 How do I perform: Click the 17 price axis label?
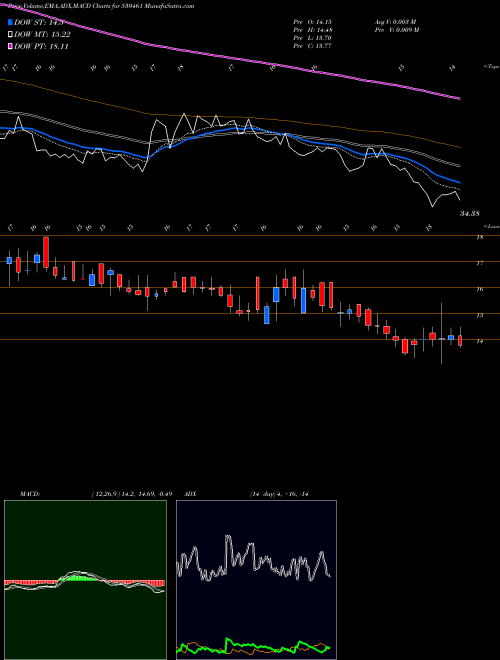coord(479,263)
